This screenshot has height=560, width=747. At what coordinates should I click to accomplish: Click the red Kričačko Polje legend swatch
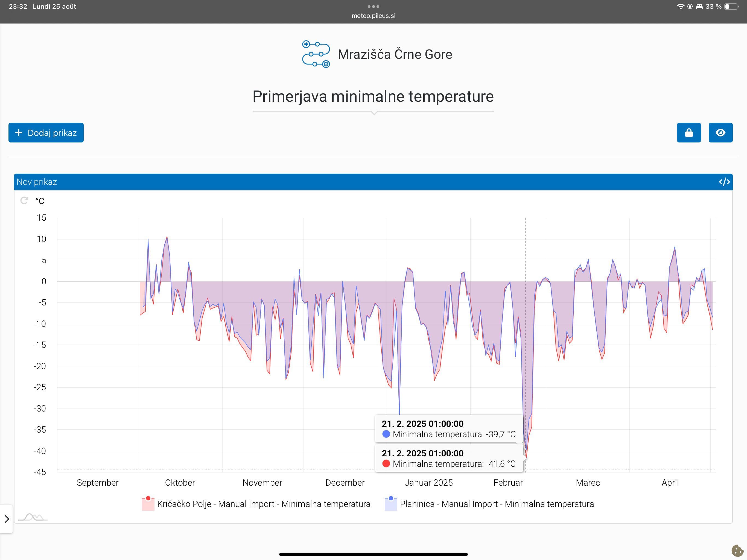pyautogui.click(x=148, y=504)
